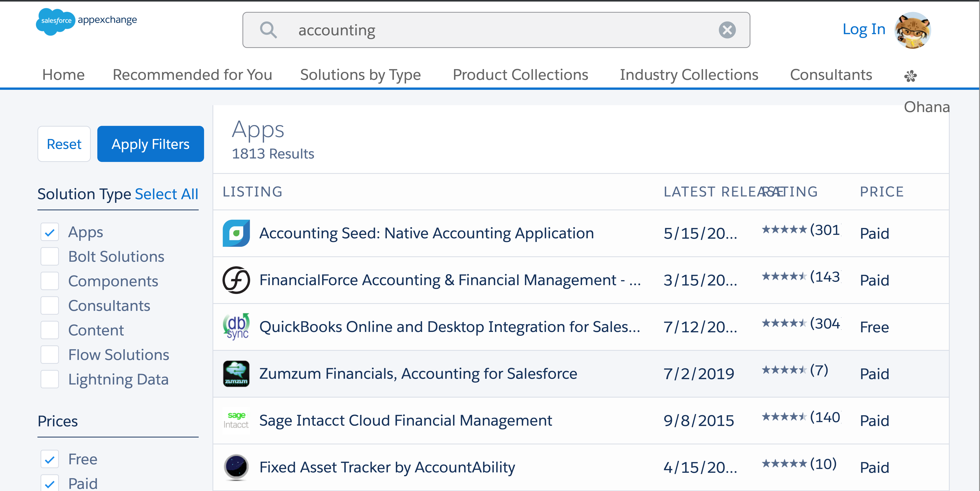
Task: Click into the accounting search field
Action: coord(496,30)
